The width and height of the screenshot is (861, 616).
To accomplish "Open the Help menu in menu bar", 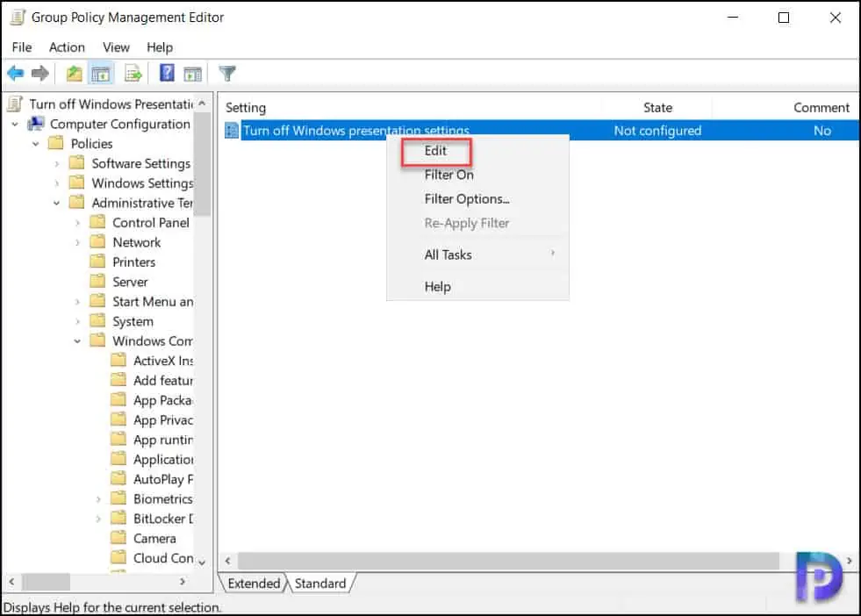I will click(x=160, y=47).
